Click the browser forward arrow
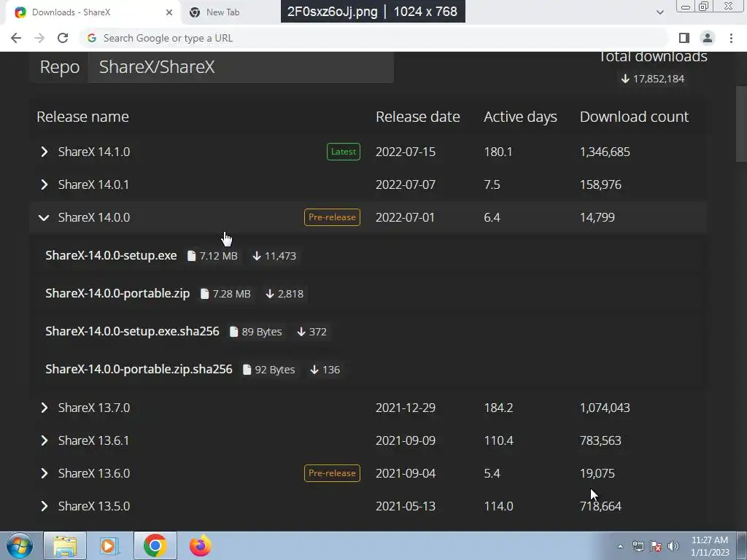 [x=39, y=38]
